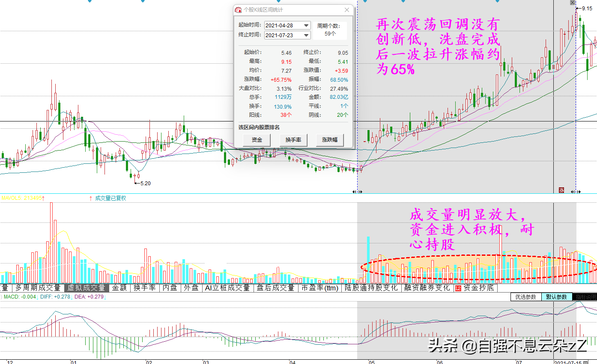Click the 默认参数 button
The height and width of the screenshot is (364, 597).
556,297
